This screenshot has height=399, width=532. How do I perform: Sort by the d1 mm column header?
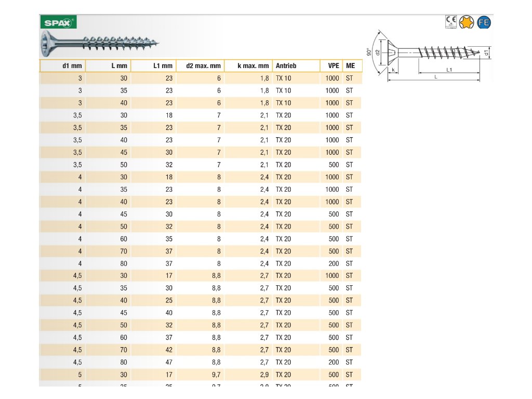coord(62,66)
